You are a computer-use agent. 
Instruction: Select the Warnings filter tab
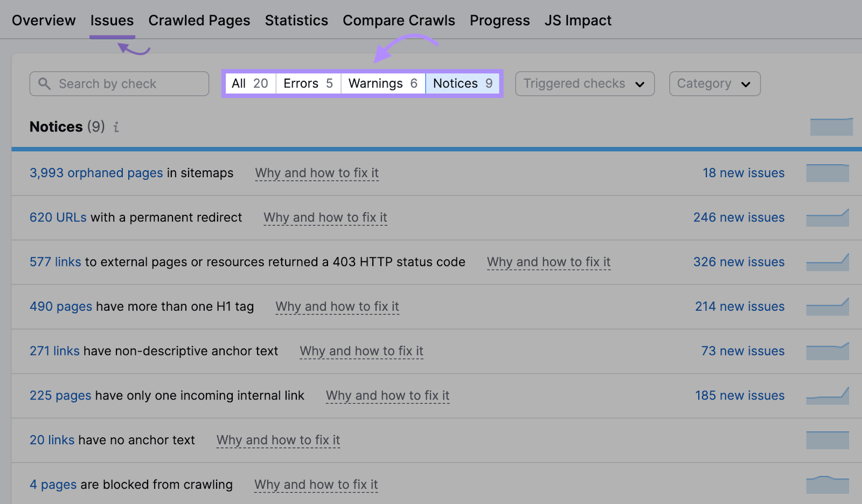pos(383,83)
